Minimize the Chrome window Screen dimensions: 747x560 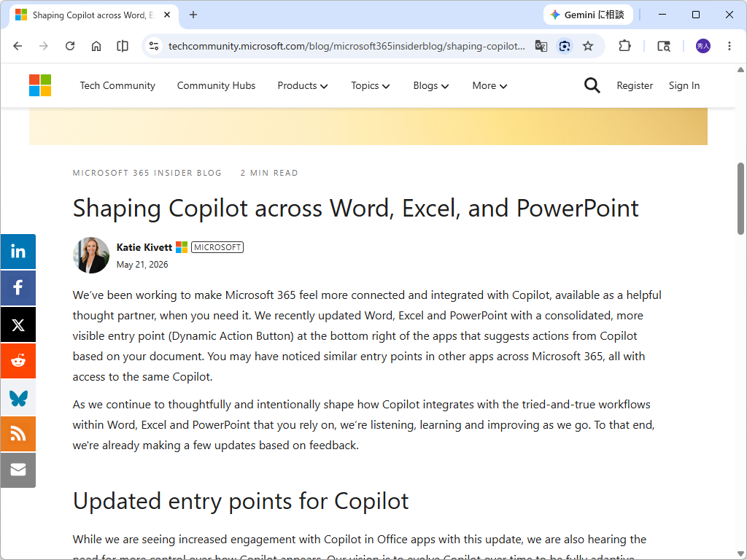[x=662, y=15]
